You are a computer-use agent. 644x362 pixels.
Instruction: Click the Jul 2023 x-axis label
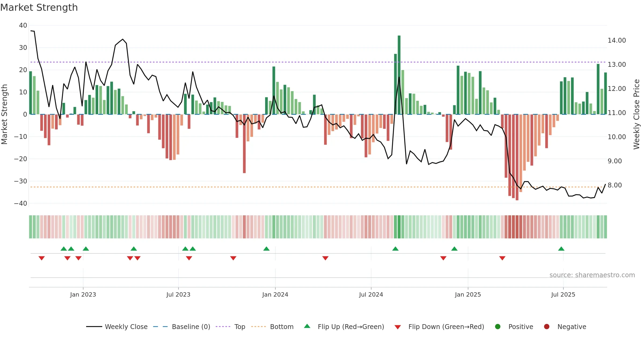(x=178, y=294)
